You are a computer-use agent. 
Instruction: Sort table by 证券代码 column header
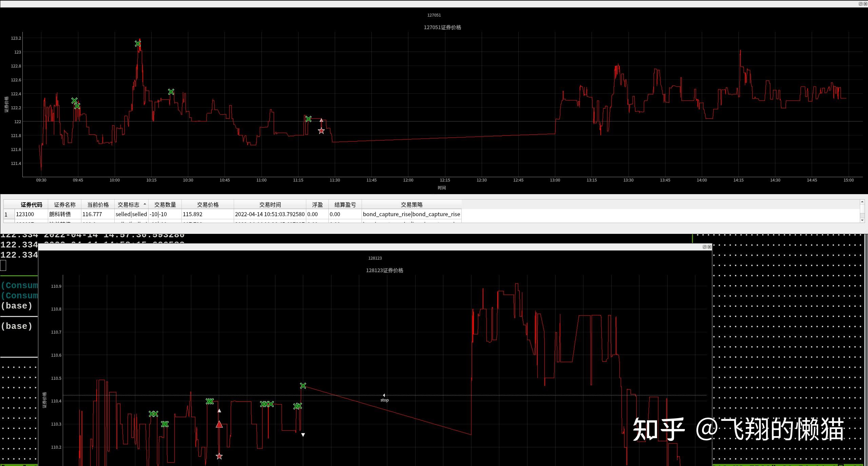(x=31, y=205)
